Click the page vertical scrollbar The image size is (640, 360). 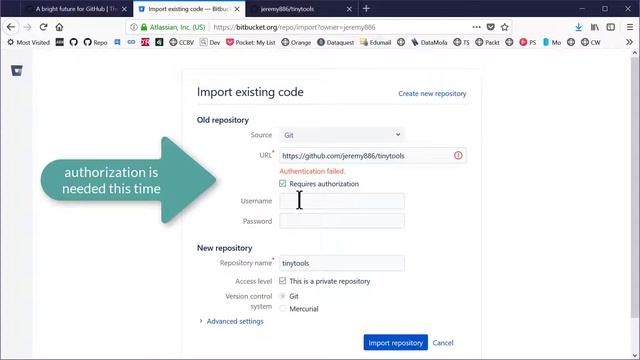point(634,188)
